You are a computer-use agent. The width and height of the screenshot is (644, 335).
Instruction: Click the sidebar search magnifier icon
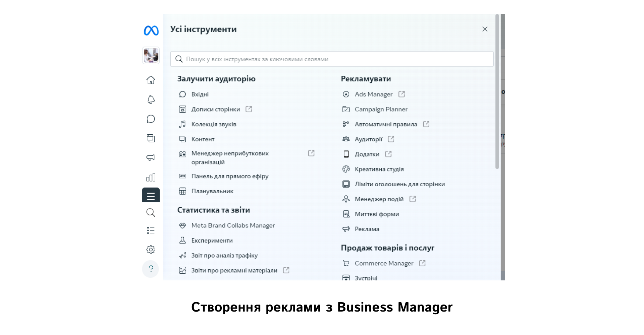(x=151, y=212)
